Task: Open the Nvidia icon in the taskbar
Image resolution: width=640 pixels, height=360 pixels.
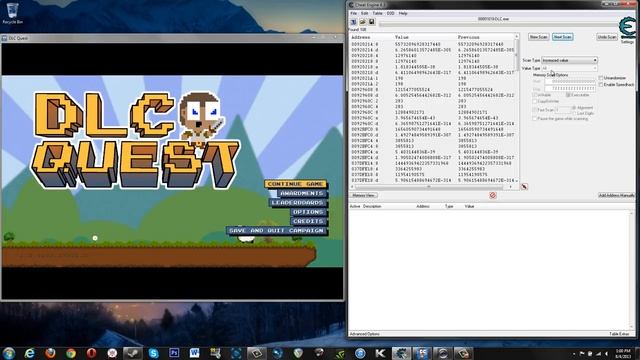Action: (339, 353)
